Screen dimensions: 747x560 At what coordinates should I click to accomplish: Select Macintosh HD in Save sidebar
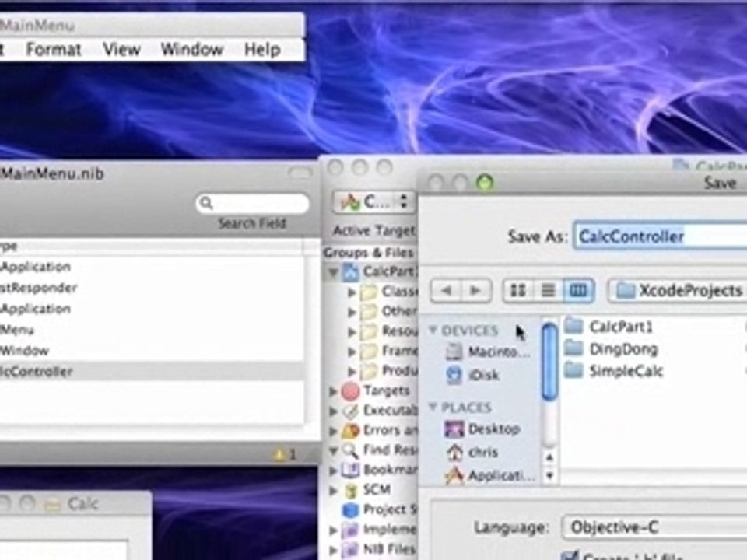(x=487, y=352)
